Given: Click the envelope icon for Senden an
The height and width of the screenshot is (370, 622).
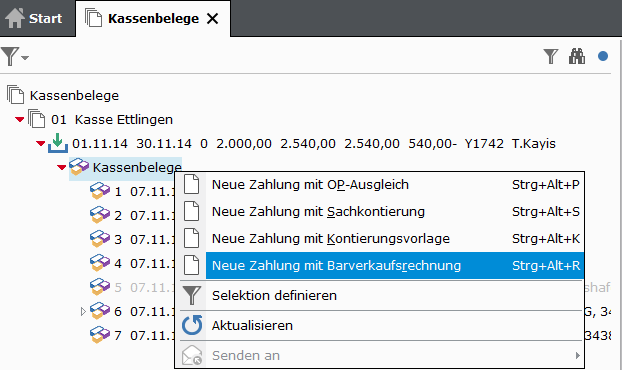Looking at the screenshot, I should (192, 355).
